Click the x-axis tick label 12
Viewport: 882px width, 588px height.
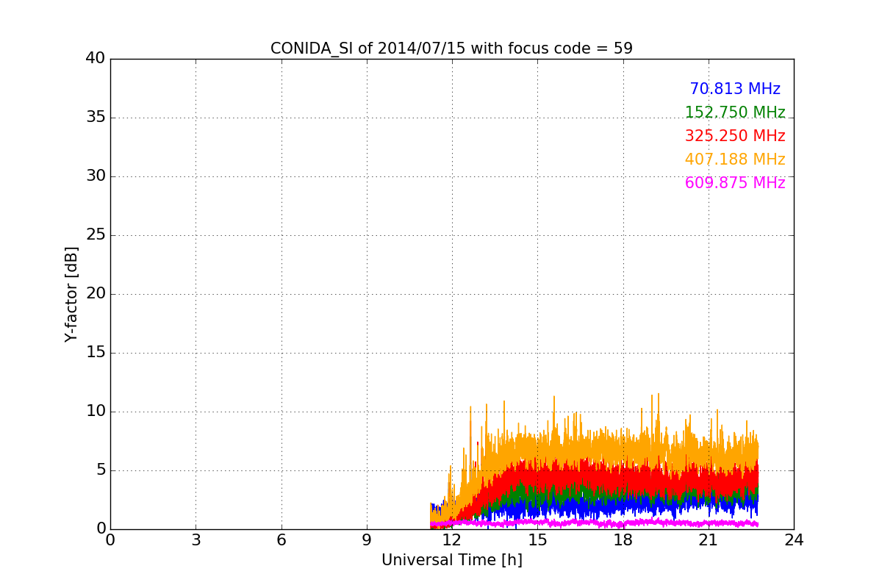[x=452, y=540]
